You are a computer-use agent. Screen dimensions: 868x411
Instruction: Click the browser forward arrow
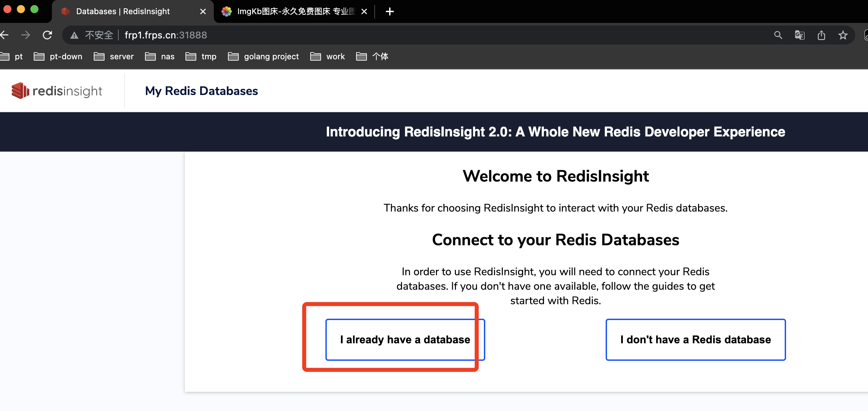(x=25, y=35)
